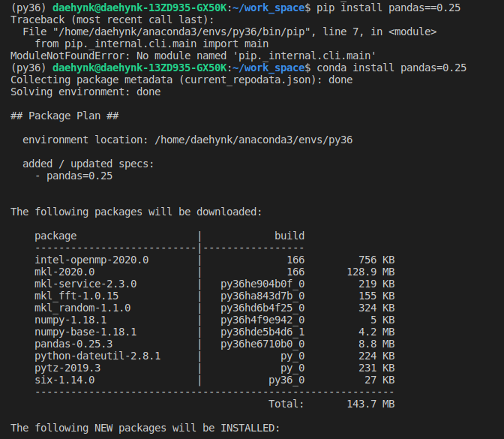The height and width of the screenshot is (439, 504).
Task: Click the numpy-1.18.1 package name
Action: tap(70, 320)
